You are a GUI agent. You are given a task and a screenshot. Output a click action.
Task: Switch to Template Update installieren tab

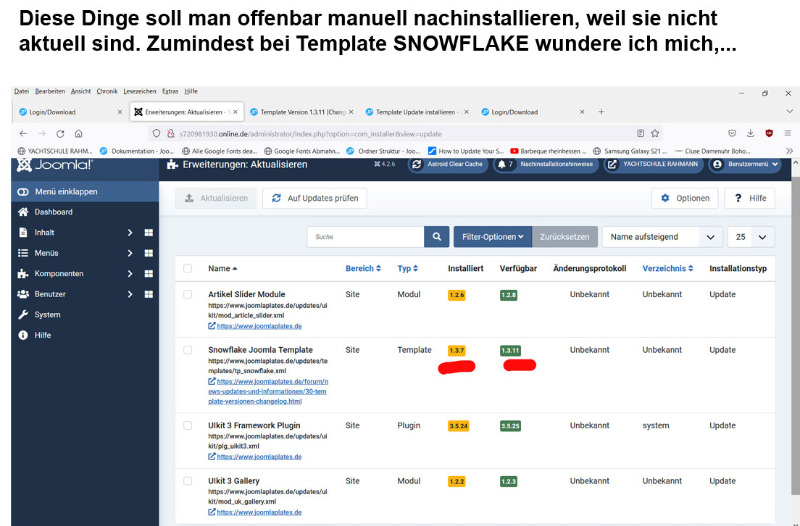415,112
